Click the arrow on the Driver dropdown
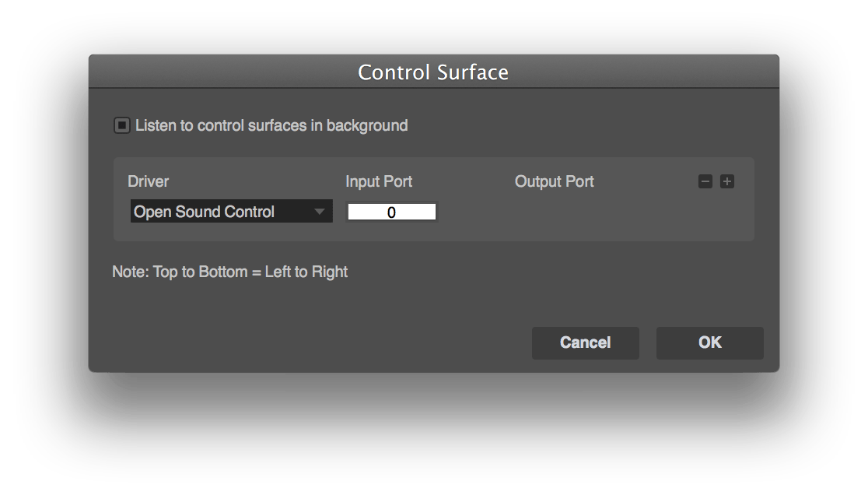The image size is (868, 495). [319, 212]
